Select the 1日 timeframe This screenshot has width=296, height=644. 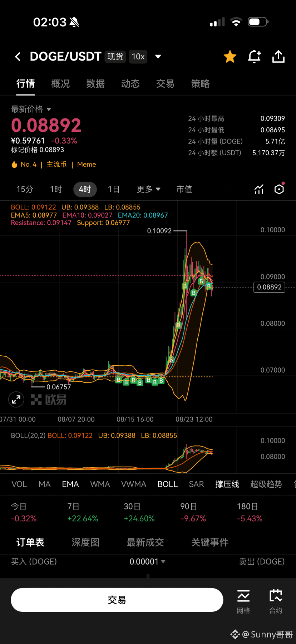pos(114,189)
